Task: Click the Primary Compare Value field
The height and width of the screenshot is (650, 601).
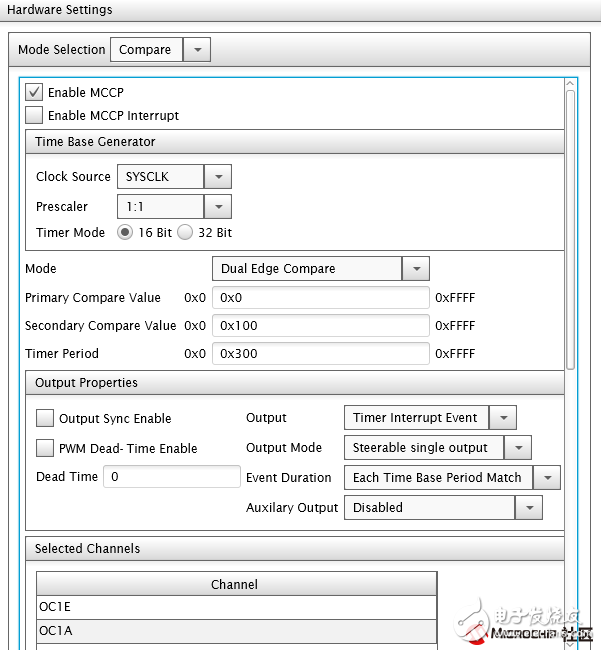Action: coord(320,298)
